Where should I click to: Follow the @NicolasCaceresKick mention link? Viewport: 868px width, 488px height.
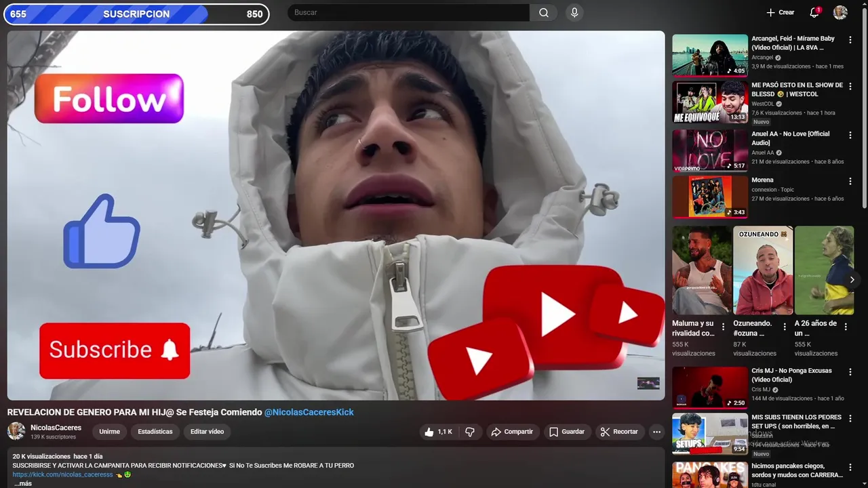tap(309, 412)
